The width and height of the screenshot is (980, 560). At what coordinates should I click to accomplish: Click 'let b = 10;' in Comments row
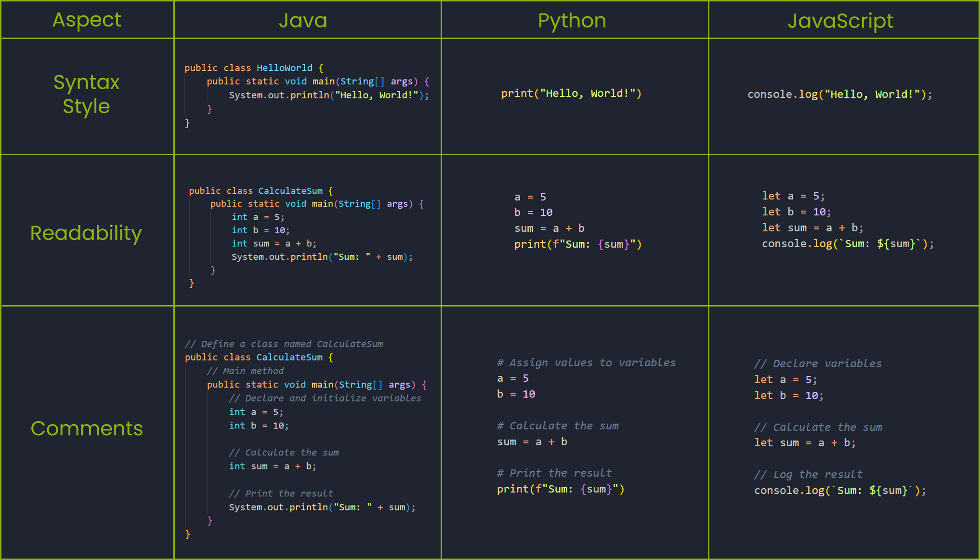click(789, 396)
